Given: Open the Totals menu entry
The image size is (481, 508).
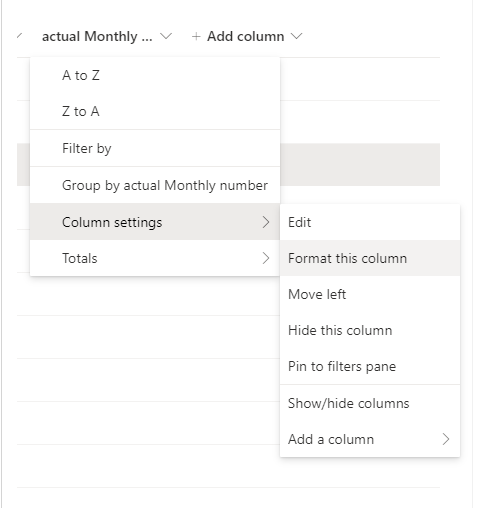Looking at the screenshot, I should click(155, 258).
